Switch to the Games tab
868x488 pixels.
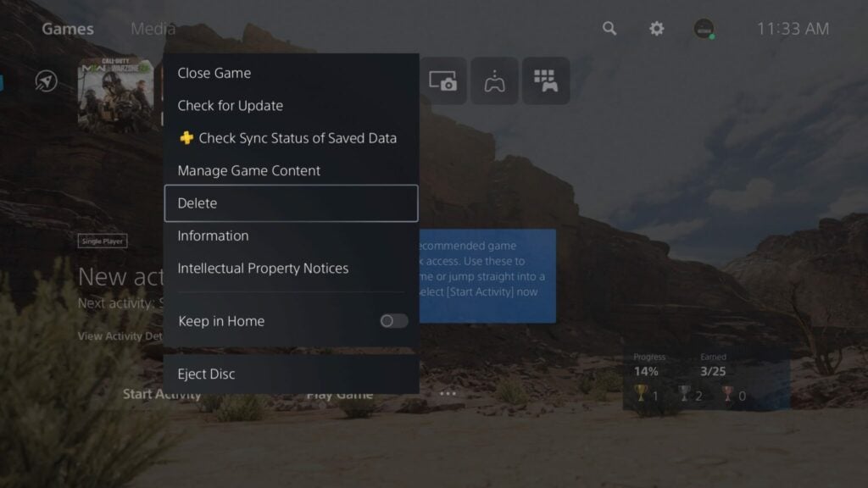coord(66,28)
